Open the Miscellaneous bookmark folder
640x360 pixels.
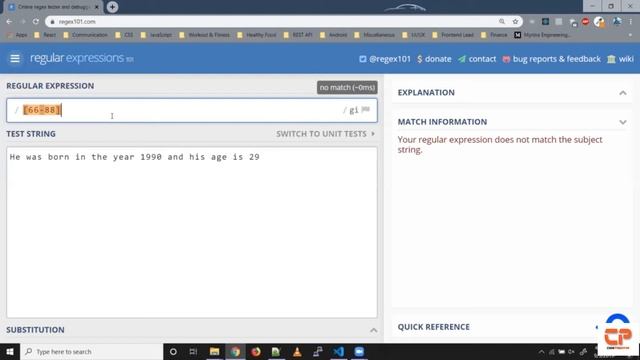(x=374, y=35)
